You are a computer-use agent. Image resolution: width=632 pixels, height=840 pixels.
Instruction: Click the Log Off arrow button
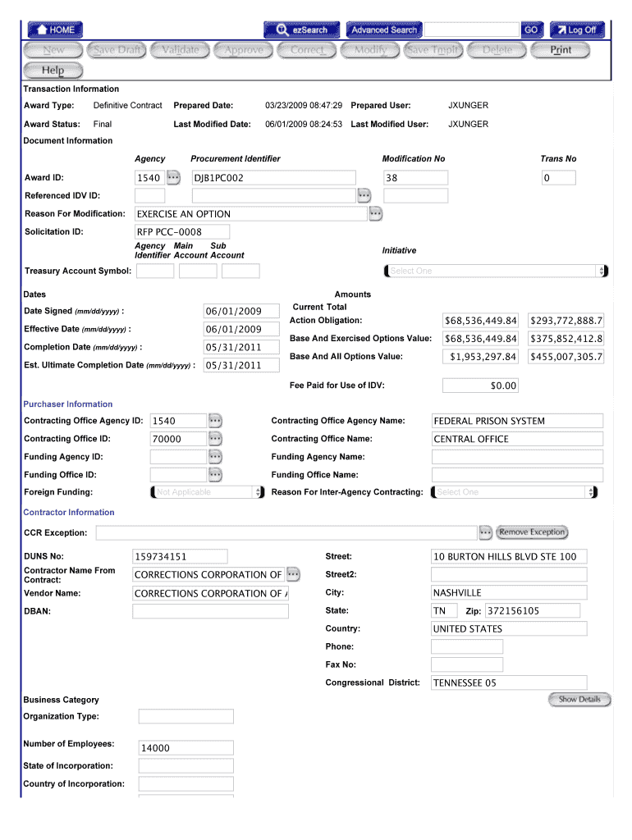tap(577, 30)
